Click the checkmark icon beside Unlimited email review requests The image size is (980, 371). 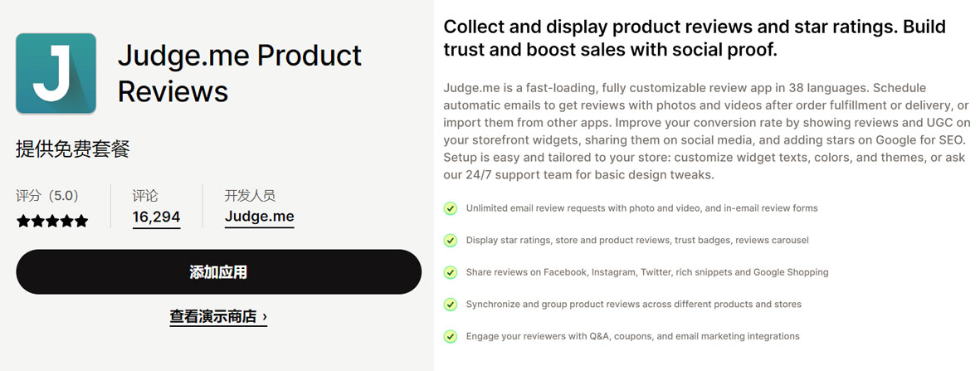450,207
